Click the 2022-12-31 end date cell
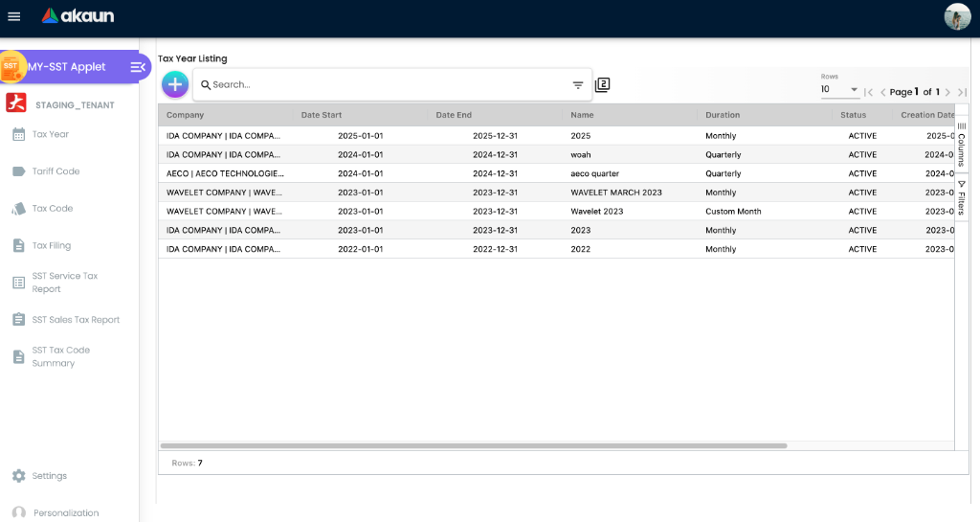This screenshot has width=980, height=522. pos(495,249)
